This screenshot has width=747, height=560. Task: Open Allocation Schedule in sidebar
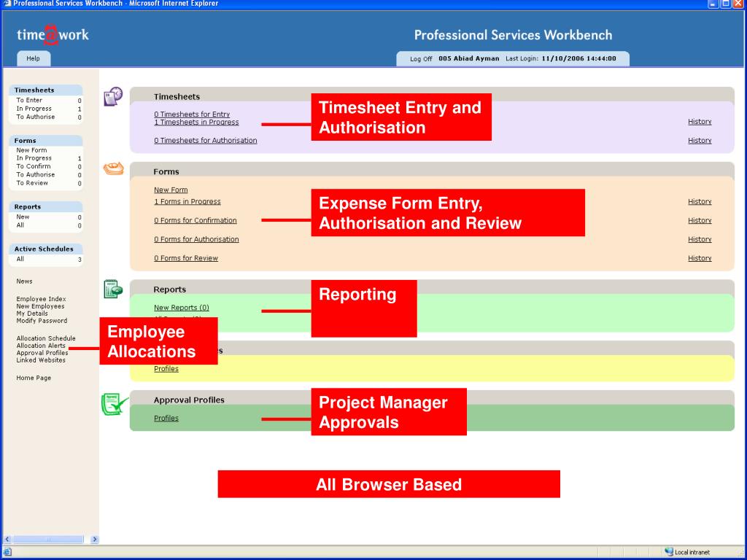[x=46, y=338]
